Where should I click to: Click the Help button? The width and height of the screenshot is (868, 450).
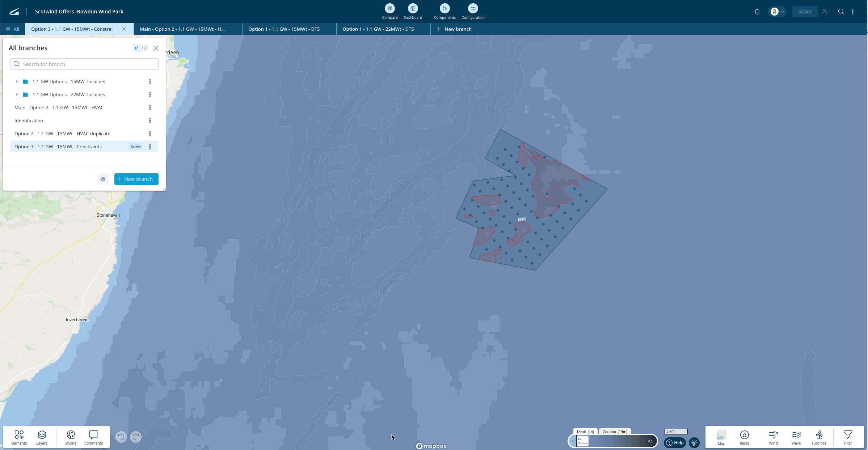tap(675, 442)
